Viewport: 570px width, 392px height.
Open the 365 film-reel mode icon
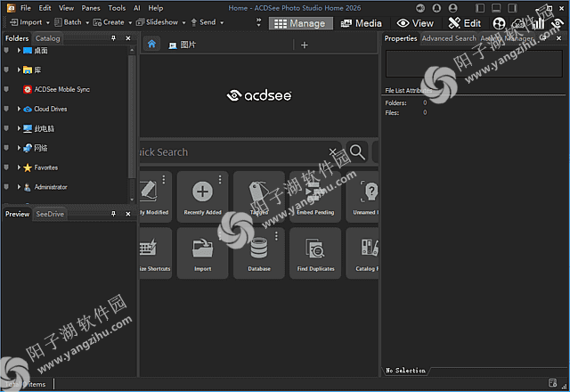coord(499,23)
